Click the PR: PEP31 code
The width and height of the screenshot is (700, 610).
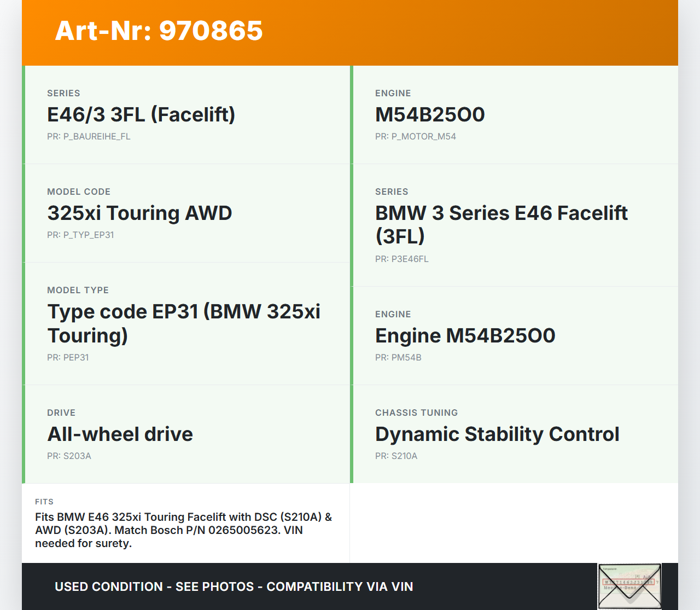[x=68, y=358]
